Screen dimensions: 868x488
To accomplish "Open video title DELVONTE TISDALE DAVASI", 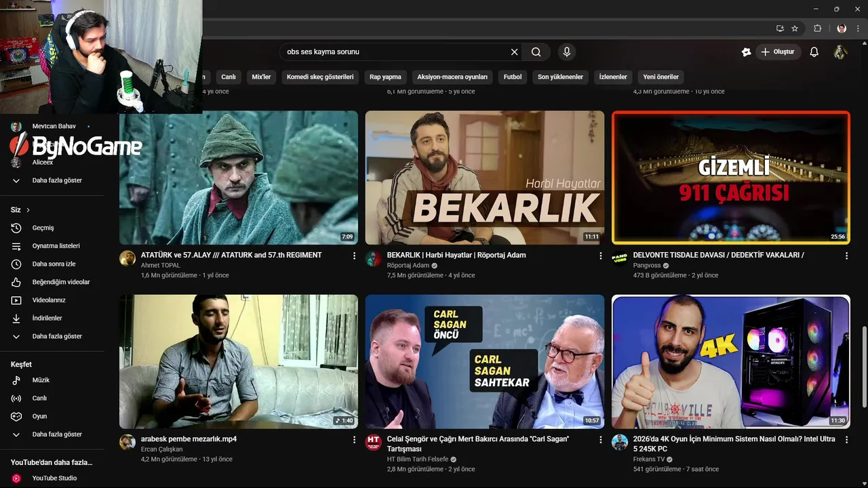I will coord(719,255).
